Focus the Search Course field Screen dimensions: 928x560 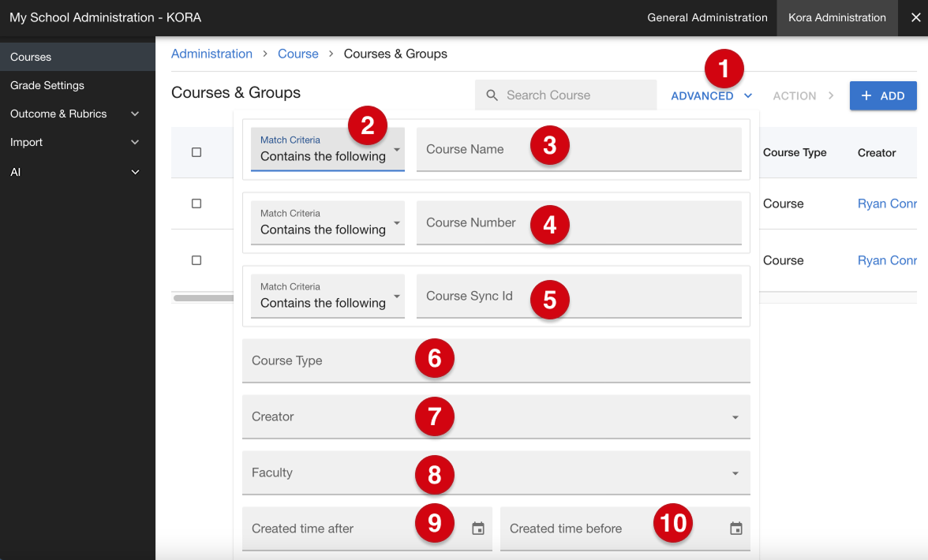pos(566,95)
